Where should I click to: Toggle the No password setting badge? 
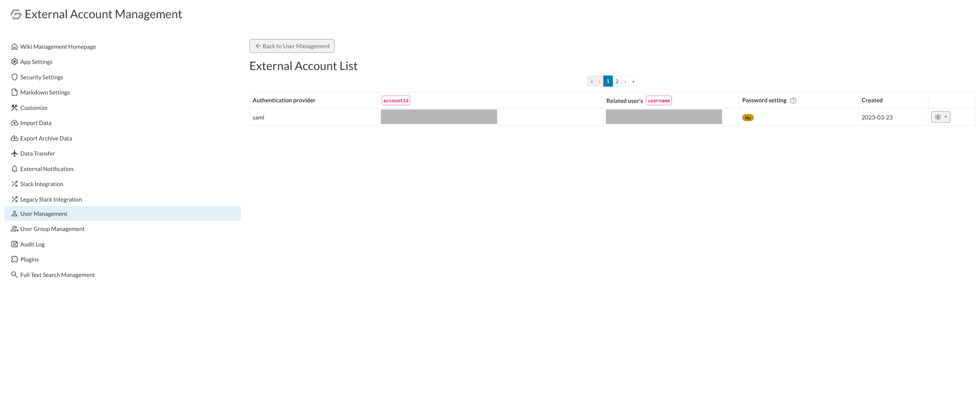748,118
